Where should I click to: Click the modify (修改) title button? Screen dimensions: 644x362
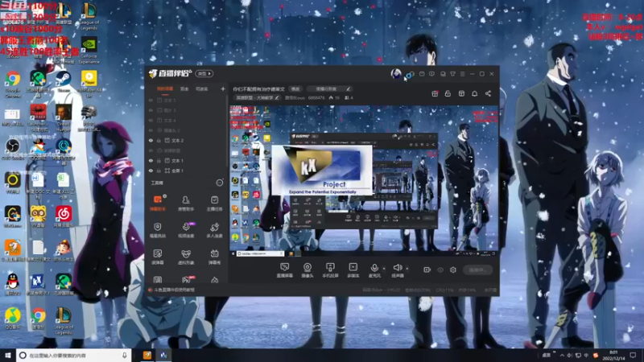pyautogui.click(x=295, y=88)
